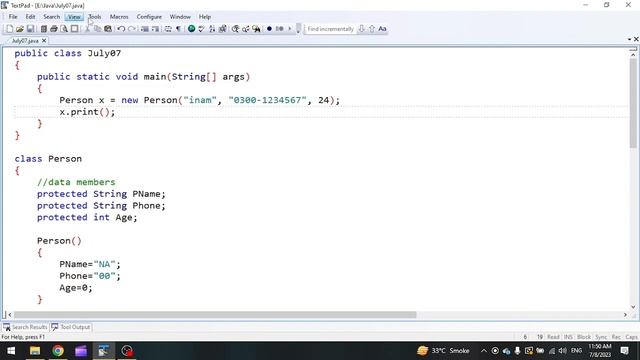Open the Tools menu
Viewport: 640px width, 360px height.
coord(95,17)
